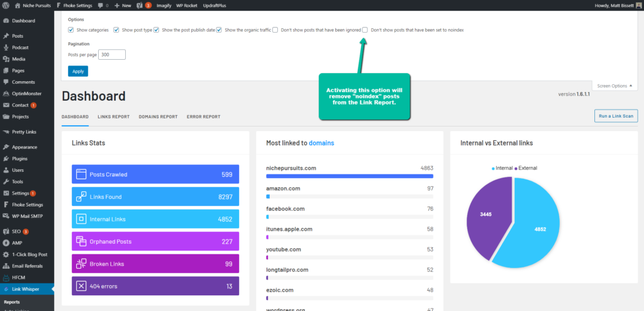Screen dimensions: 644x311
Task: Collapse the Screen Options panel
Action: pos(614,86)
